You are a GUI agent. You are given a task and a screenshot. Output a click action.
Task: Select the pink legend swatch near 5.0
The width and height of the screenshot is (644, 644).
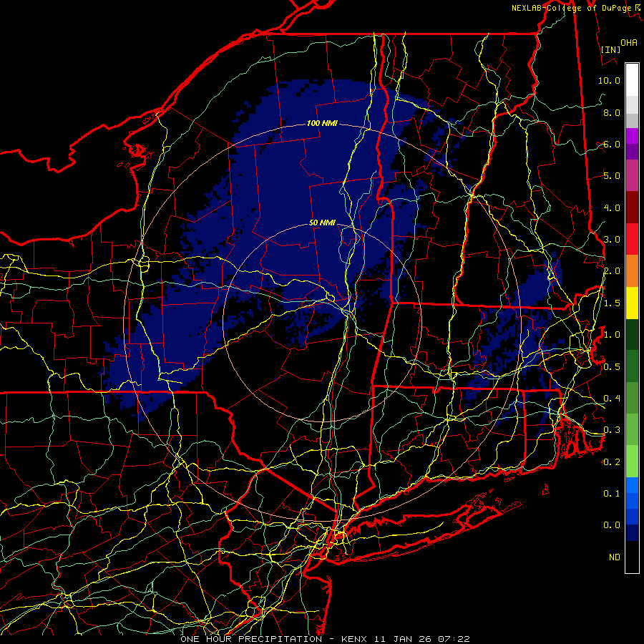pos(632,176)
